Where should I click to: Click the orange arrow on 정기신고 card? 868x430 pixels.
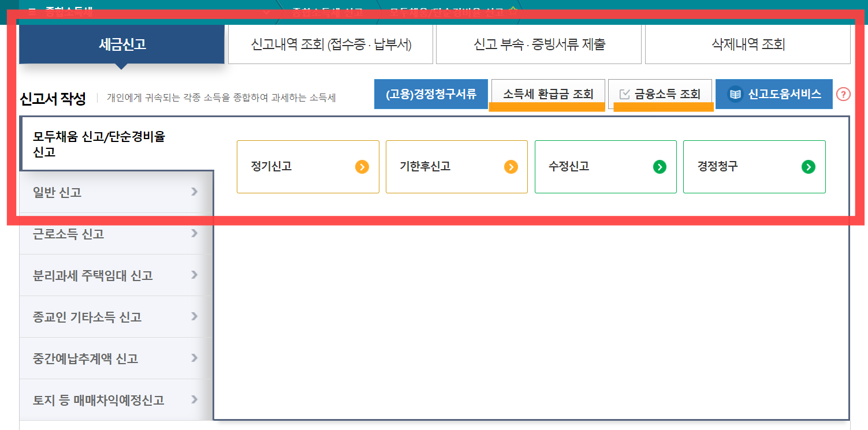(363, 167)
